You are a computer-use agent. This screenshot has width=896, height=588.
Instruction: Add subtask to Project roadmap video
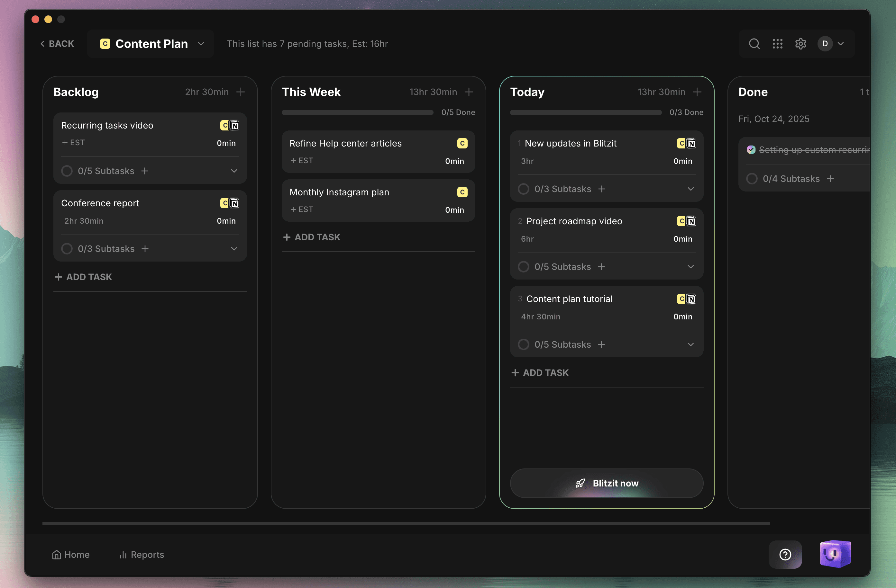coord(601,267)
